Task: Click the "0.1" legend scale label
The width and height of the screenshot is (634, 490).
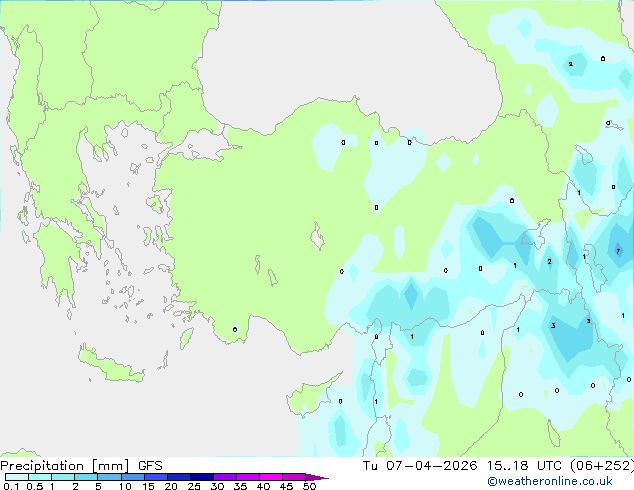Action: pos(12,486)
